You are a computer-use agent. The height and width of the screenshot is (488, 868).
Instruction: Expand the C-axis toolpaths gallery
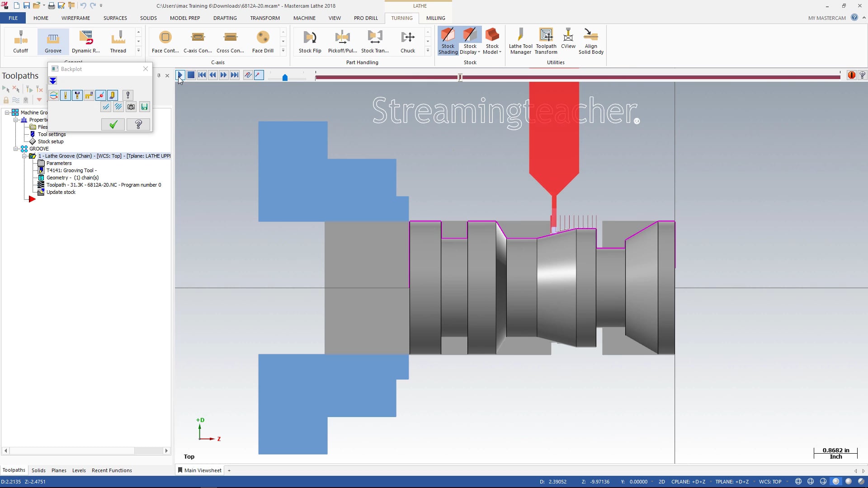pyautogui.click(x=283, y=51)
